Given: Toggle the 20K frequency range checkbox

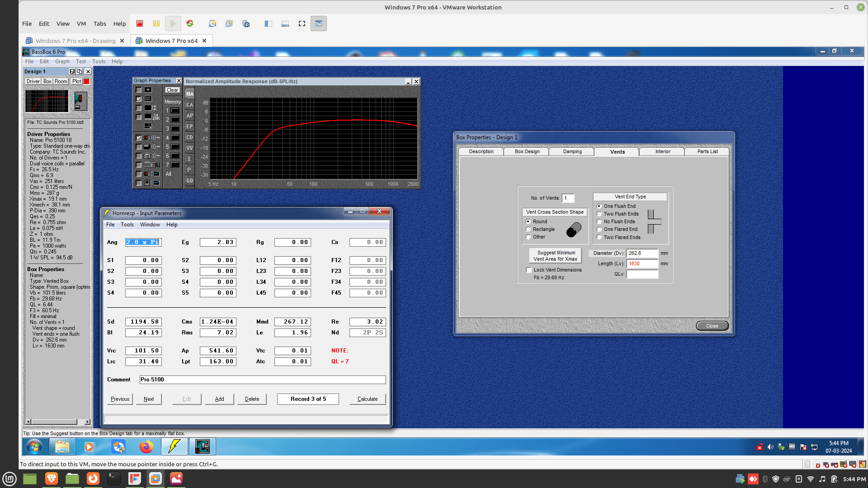Looking at the screenshot, I should (x=139, y=117).
